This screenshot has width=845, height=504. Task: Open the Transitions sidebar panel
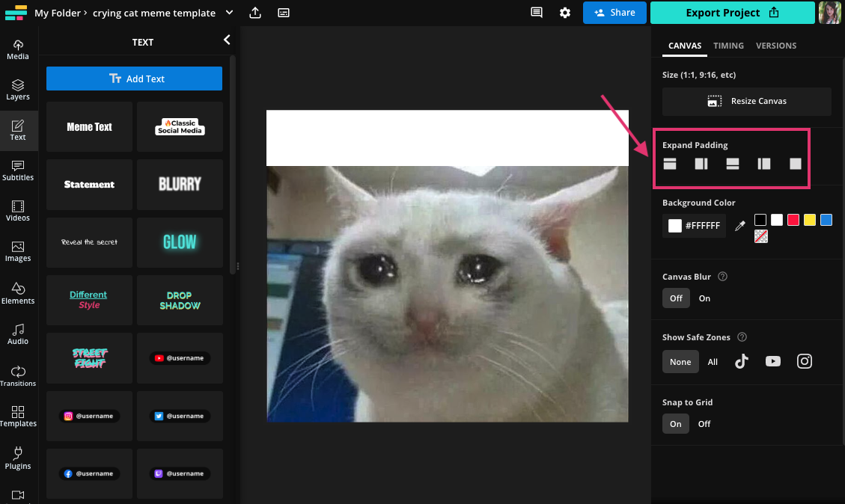pos(18,376)
